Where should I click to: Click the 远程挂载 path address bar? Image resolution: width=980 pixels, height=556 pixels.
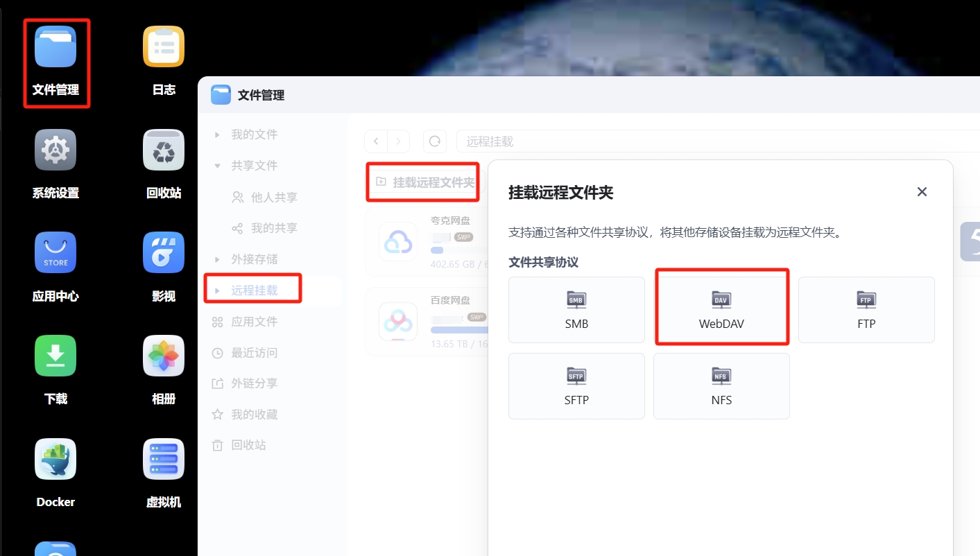718,141
